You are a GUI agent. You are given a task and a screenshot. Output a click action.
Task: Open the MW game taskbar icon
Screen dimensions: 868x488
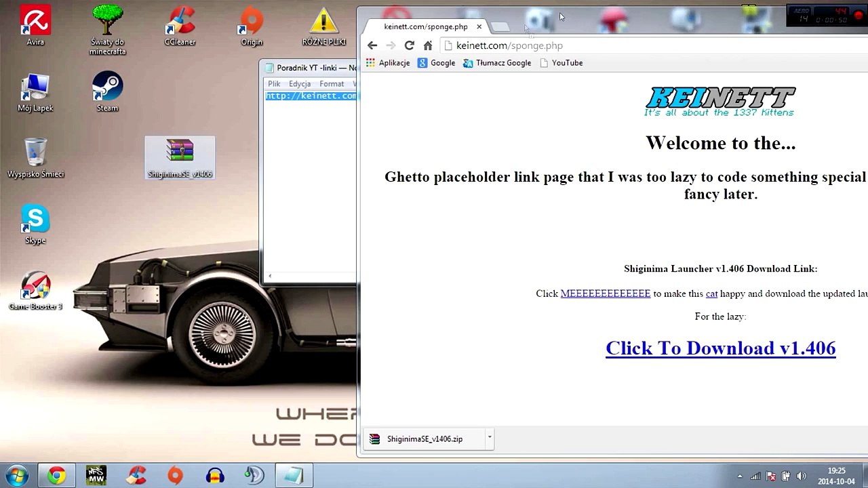pos(96,475)
